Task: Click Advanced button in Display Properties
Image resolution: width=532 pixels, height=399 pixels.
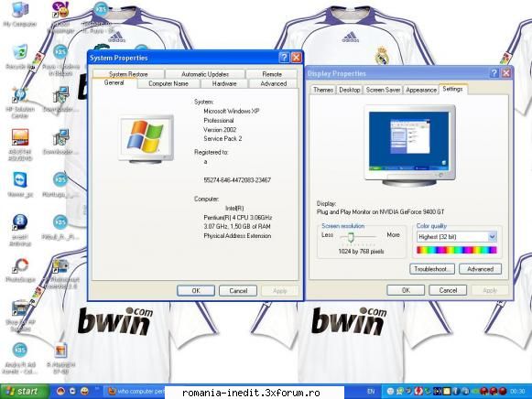Action: [480, 269]
